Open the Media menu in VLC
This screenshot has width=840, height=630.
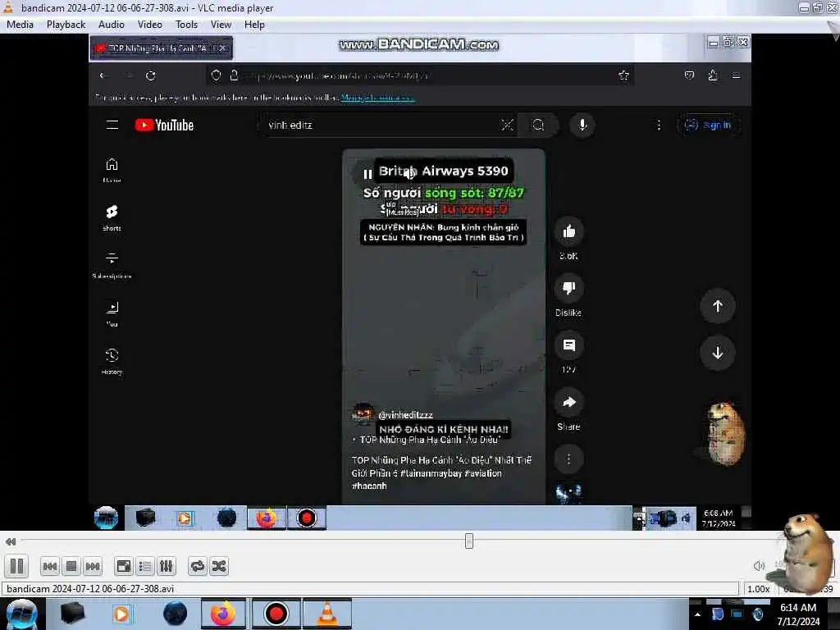coord(20,25)
